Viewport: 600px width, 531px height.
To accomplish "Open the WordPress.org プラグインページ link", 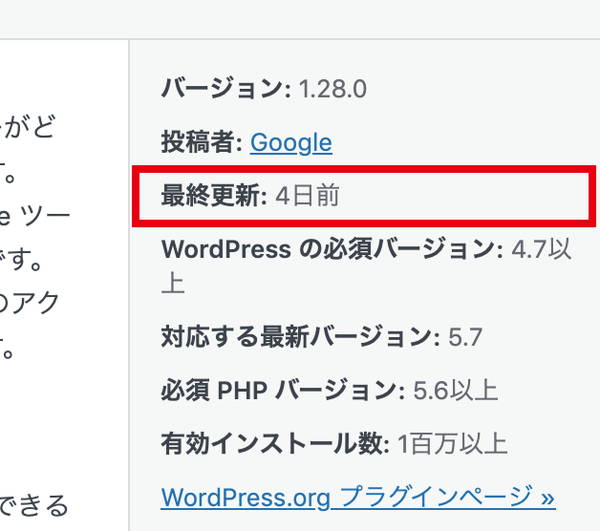I will [x=357, y=496].
